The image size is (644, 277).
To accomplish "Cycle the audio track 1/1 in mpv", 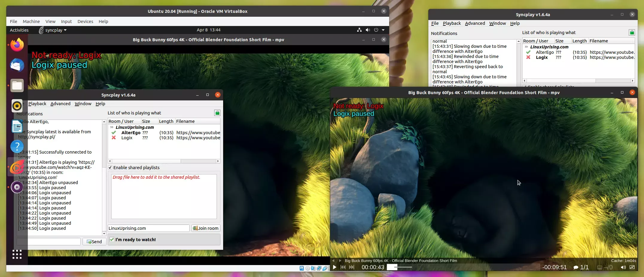I will coord(581,267).
